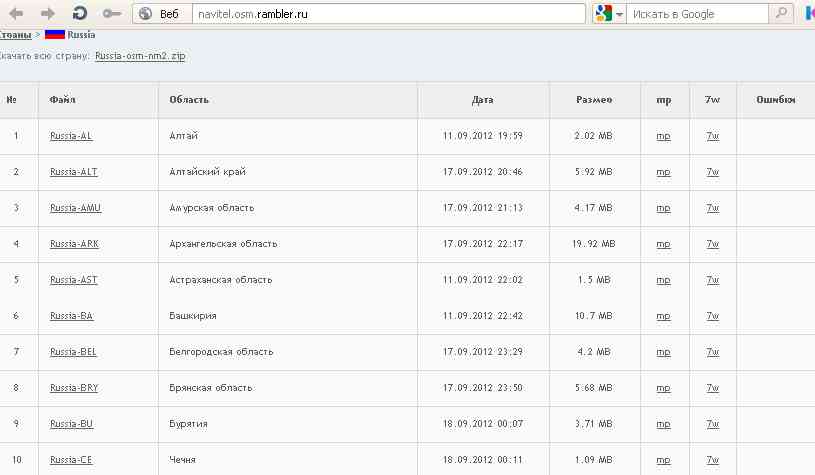Open the Russia-AL file link

71,136
